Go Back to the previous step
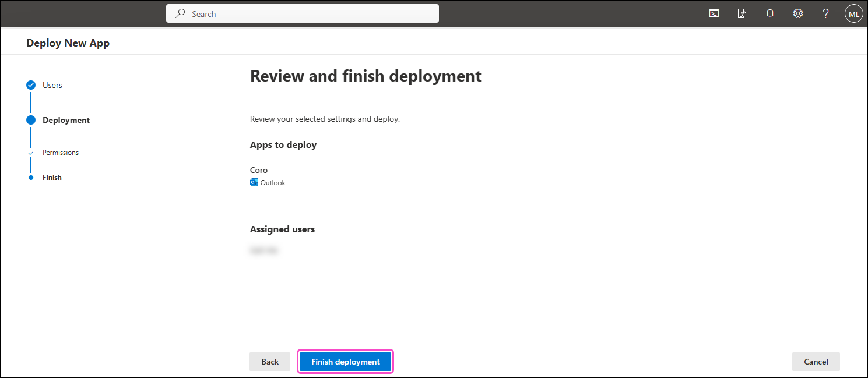 click(x=270, y=362)
